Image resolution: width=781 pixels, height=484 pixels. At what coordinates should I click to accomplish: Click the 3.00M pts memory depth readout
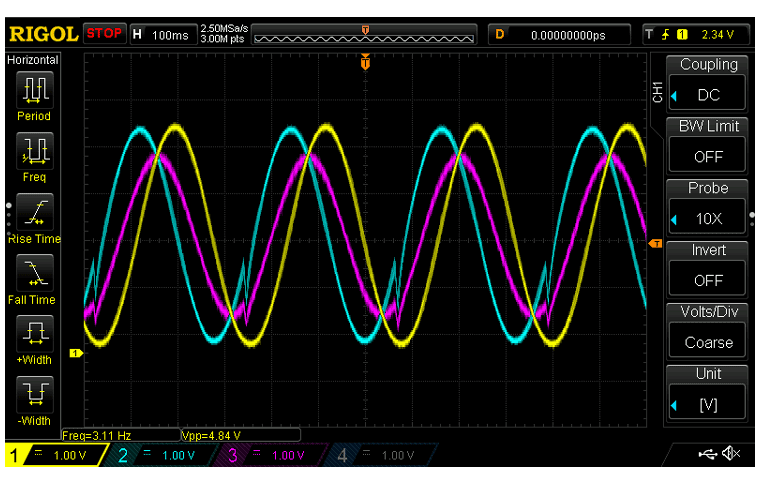222,39
